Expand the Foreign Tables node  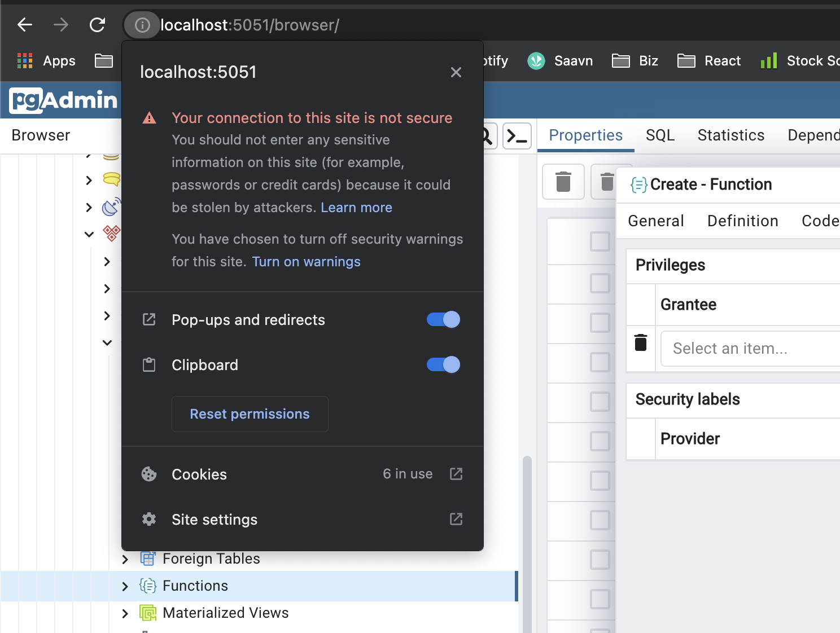pos(125,559)
